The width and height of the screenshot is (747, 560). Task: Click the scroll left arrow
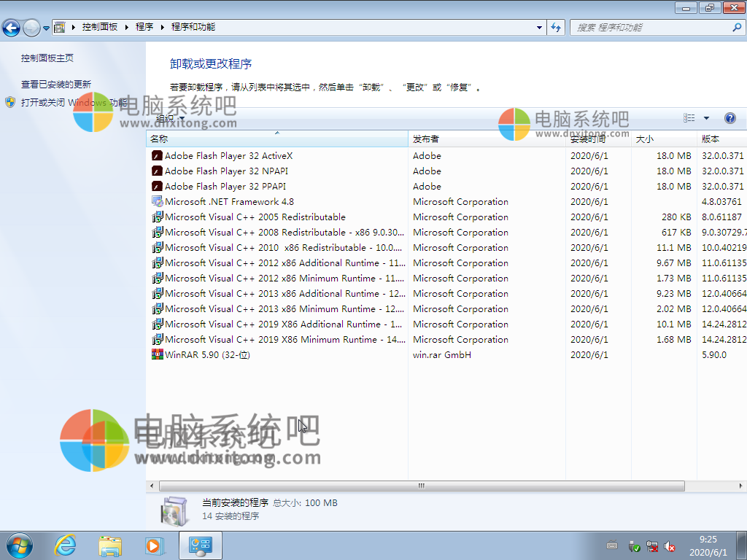(152, 486)
